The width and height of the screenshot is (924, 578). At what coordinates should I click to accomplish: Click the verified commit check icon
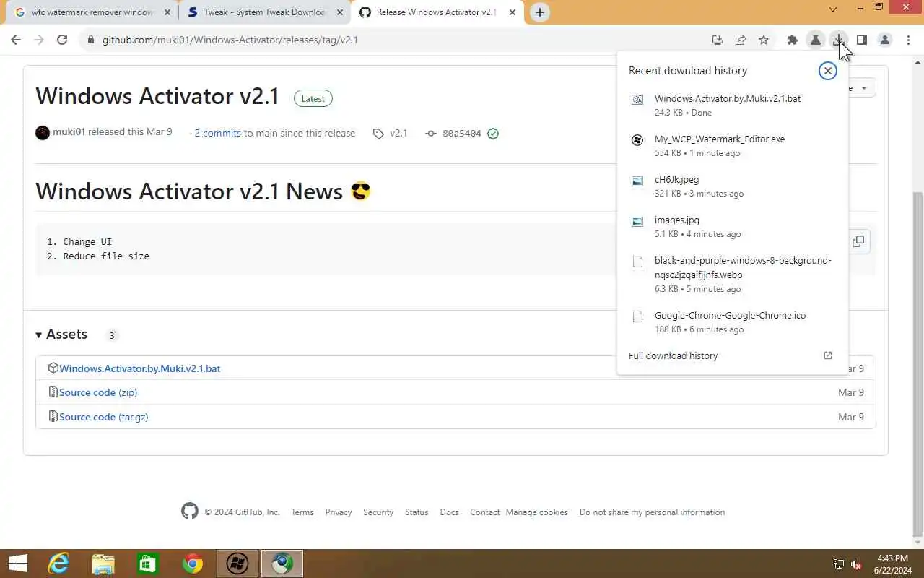493,134
